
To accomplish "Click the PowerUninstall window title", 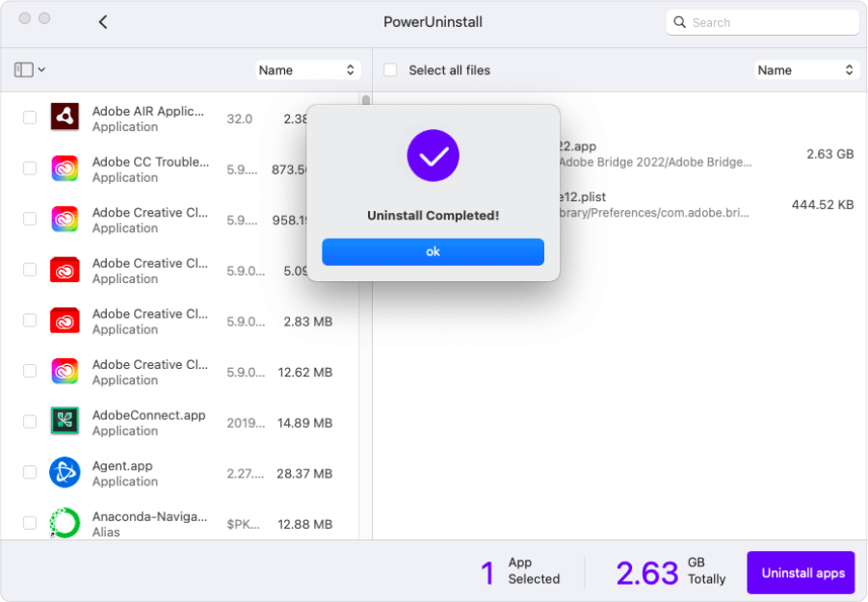I will 433,22.
